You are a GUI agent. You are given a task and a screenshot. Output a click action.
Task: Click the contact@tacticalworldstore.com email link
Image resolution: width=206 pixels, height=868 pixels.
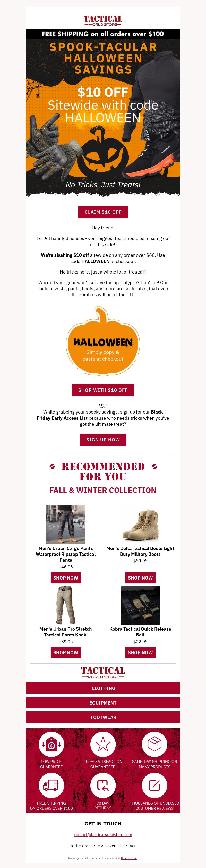[x=103, y=835]
